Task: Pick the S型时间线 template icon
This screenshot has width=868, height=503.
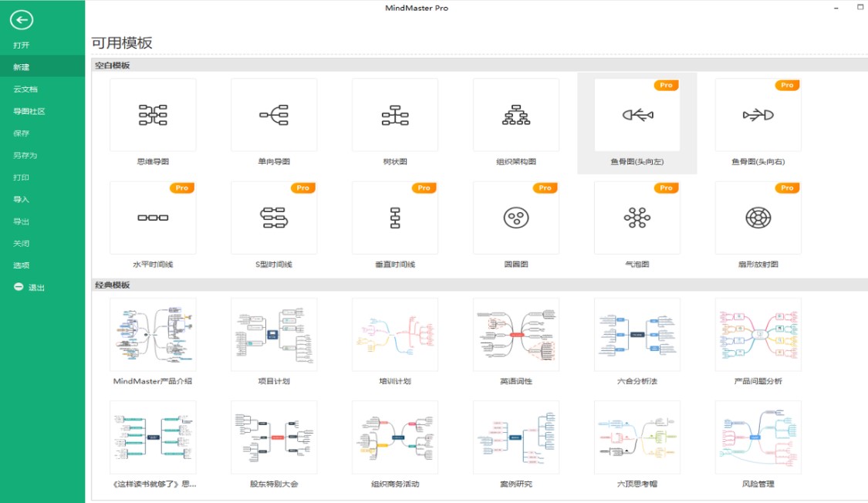Action: [x=274, y=218]
